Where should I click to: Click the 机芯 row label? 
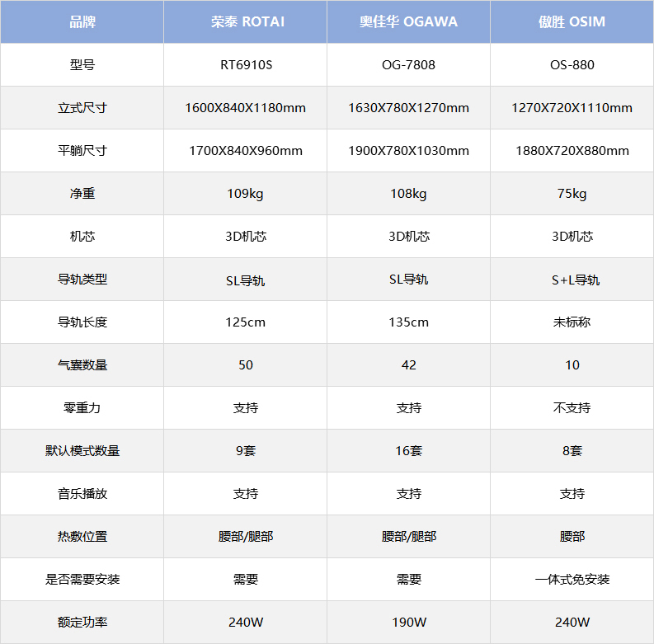82,237
